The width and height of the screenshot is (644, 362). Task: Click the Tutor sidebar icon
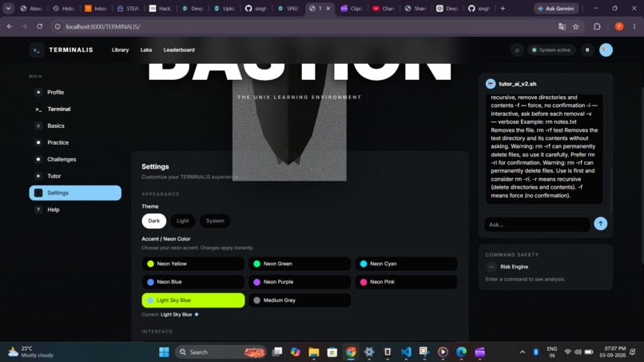(38, 177)
